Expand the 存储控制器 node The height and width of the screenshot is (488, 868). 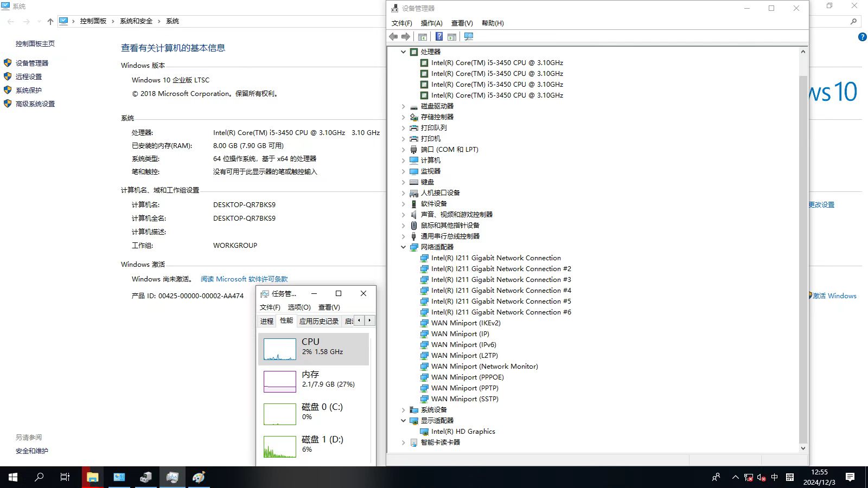pyautogui.click(x=403, y=117)
